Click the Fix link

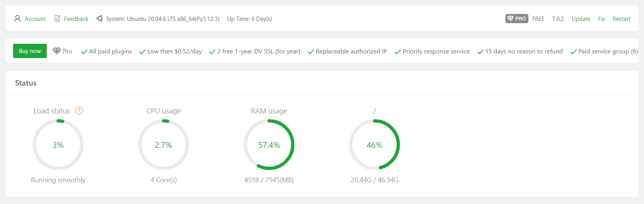602,19
